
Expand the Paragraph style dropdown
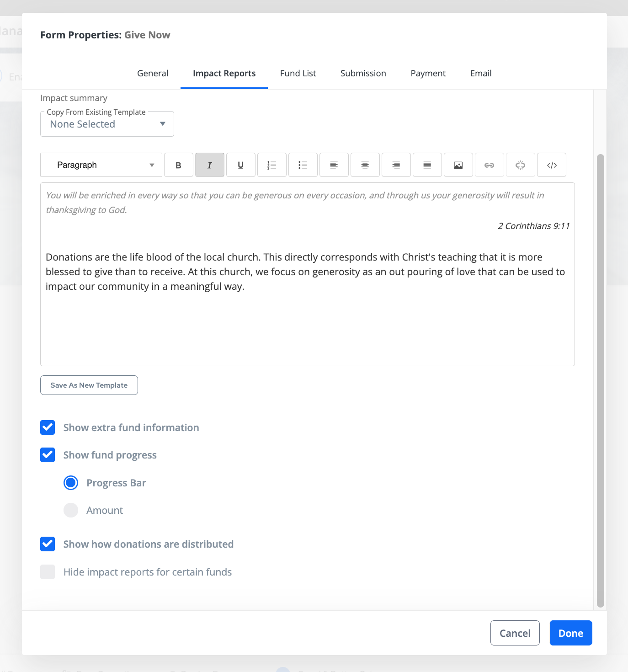[101, 165]
